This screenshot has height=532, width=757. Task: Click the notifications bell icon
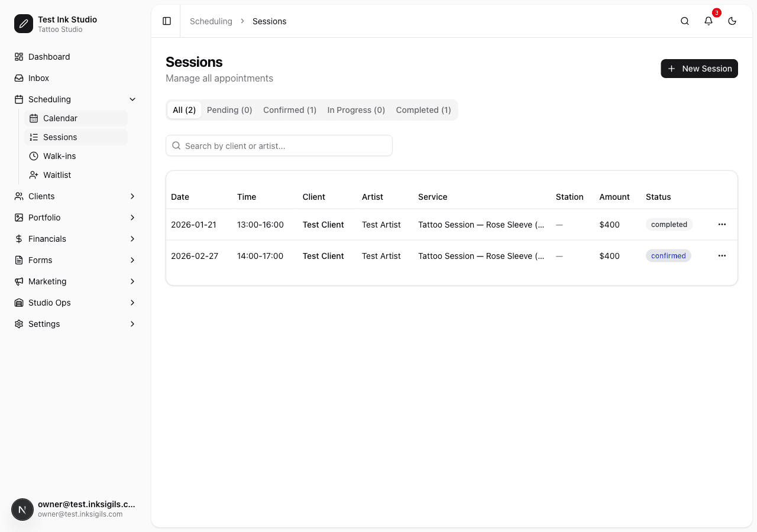(x=708, y=21)
